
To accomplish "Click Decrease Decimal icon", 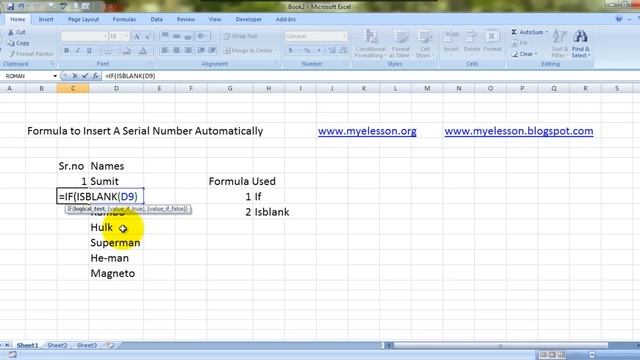I will click(343, 51).
